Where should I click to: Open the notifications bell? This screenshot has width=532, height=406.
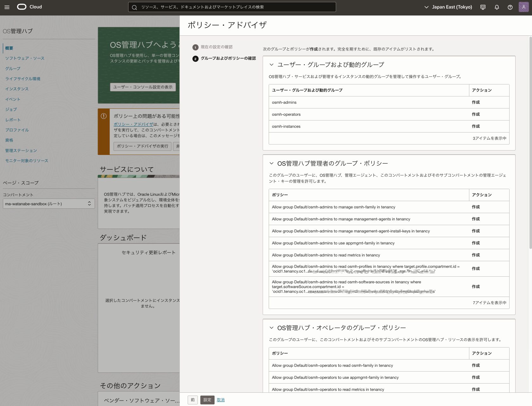point(497,7)
